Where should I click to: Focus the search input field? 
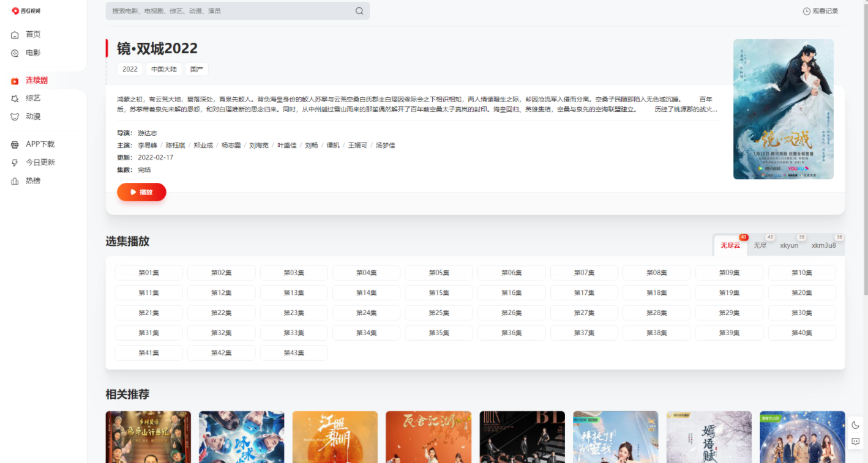point(230,11)
